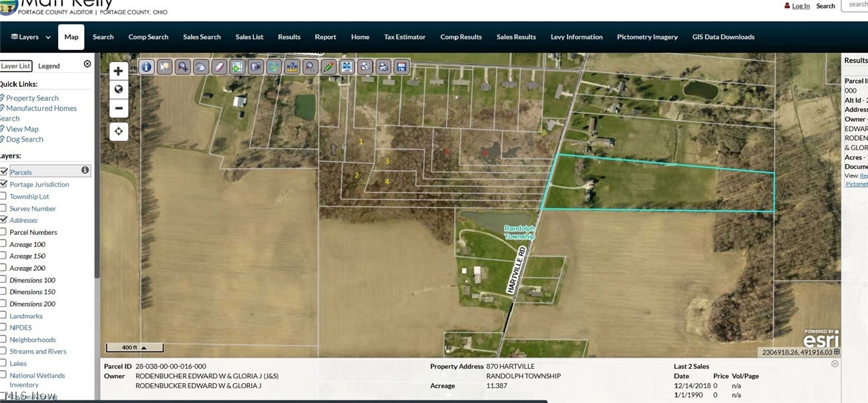Image resolution: width=868 pixels, height=403 pixels.
Task: Uncheck the Parcels layer
Action: [3, 171]
